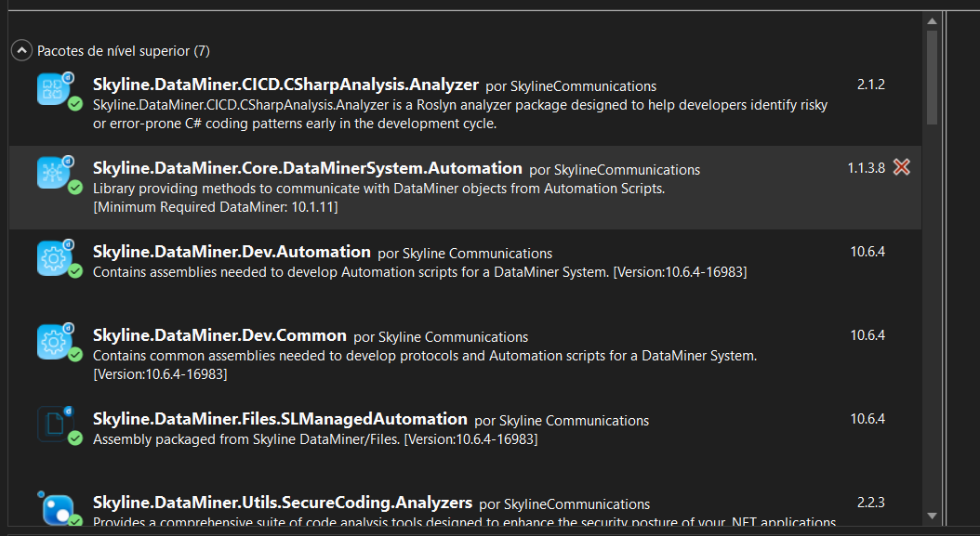Click the Utils.SecureCoding.Analyzers package icon
980x536 pixels.
(56, 509)
